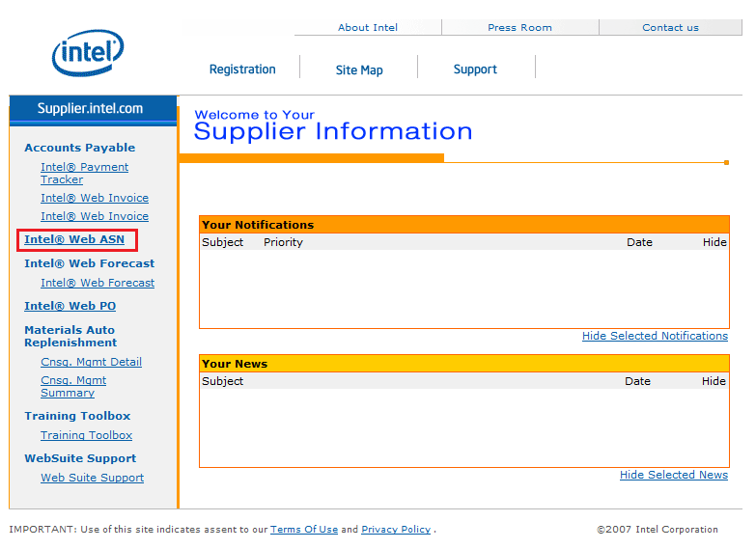The image size is (756, 549).
Task: Open Cnsg. Mgmt Detail link
Action: point(91,362)
